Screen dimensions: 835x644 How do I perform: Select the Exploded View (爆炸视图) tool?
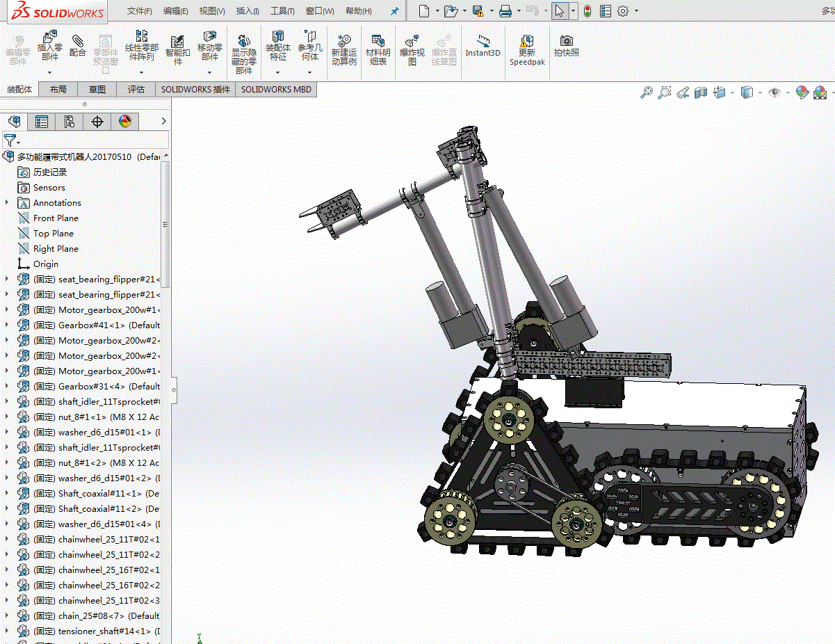[x=412, y=49]
